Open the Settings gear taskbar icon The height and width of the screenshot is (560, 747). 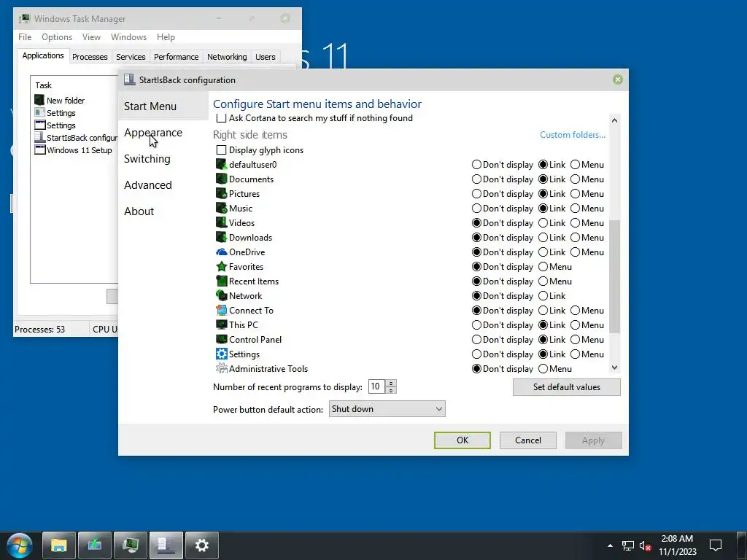201,545
